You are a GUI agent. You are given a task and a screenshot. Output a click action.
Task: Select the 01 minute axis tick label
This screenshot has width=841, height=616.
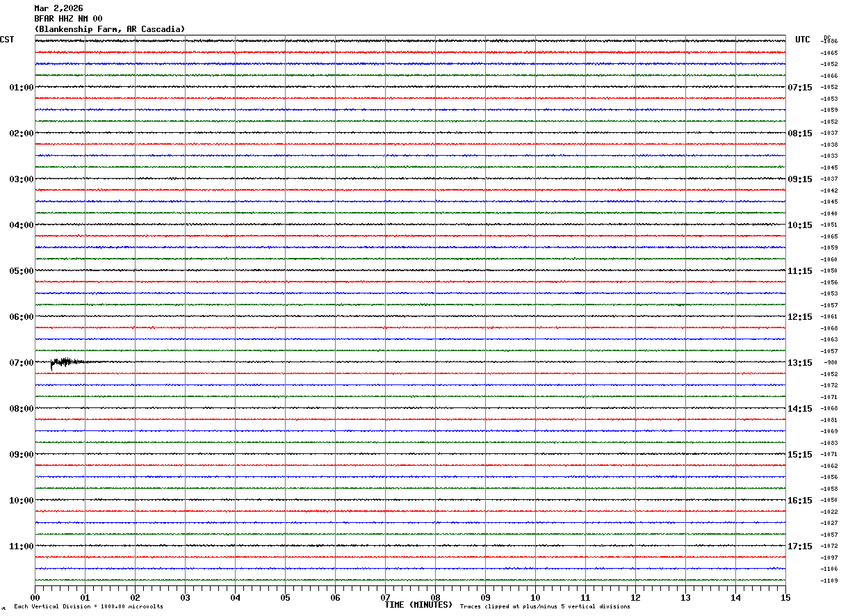click(85, 597)
